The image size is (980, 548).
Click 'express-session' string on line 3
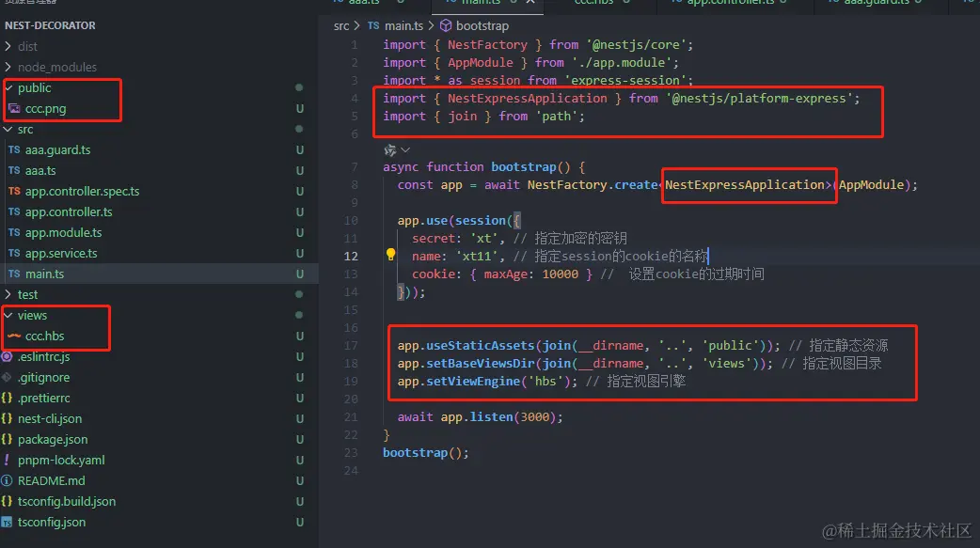(x=625, y=81)
